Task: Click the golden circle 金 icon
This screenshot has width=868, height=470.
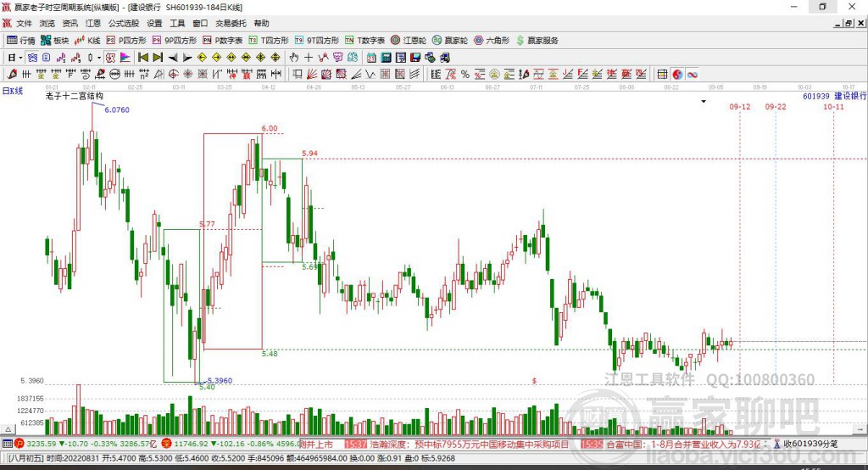Action: (x=494, y=75)
